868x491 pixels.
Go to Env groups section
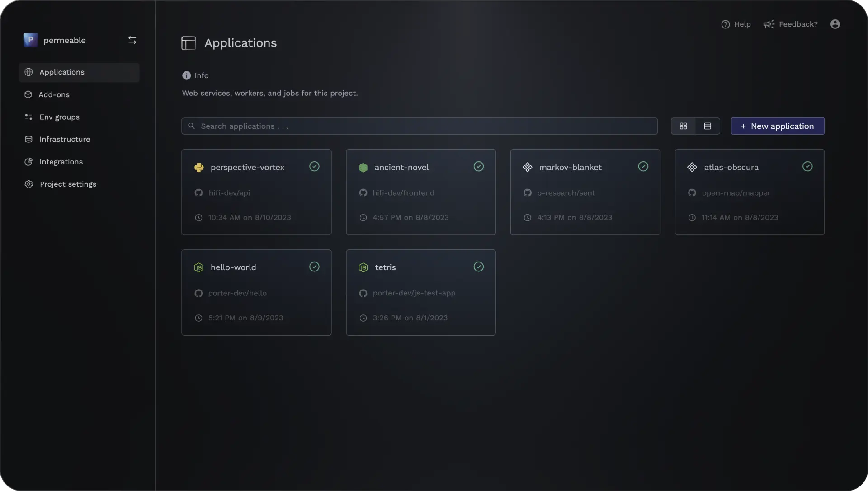pos(59,117)
